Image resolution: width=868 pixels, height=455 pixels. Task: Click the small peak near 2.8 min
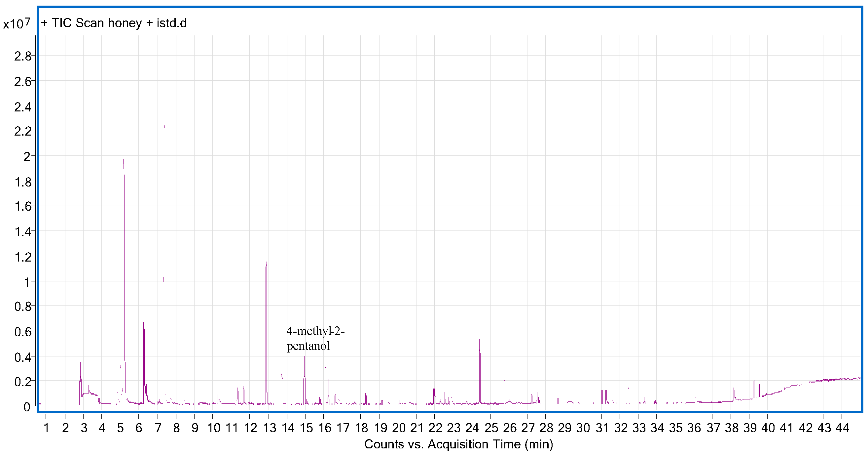pos(80,363)
